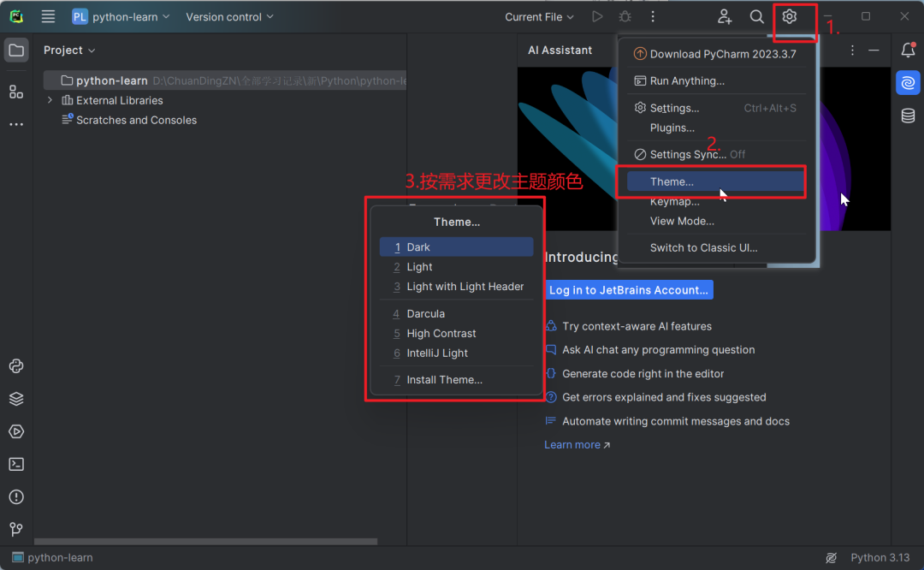Select High Contrast theme
Viewport: 924px width, 570px height.
456,333
